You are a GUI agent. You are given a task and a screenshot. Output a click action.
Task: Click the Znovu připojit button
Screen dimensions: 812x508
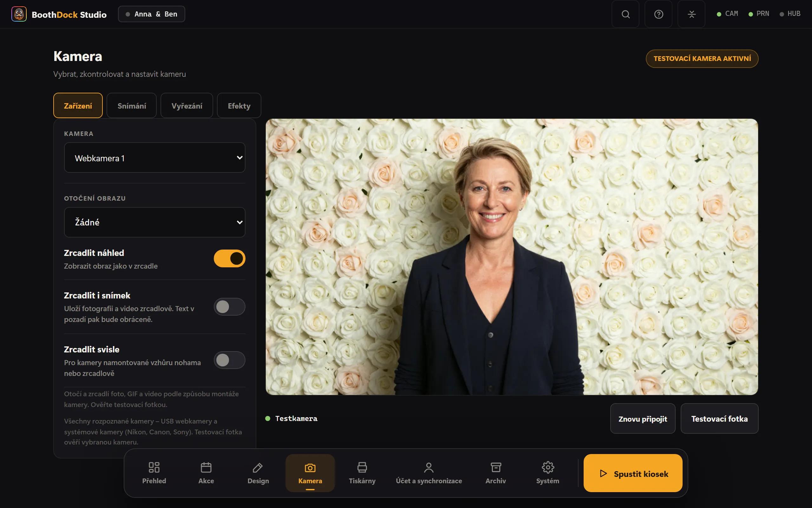tap(643, 419)
